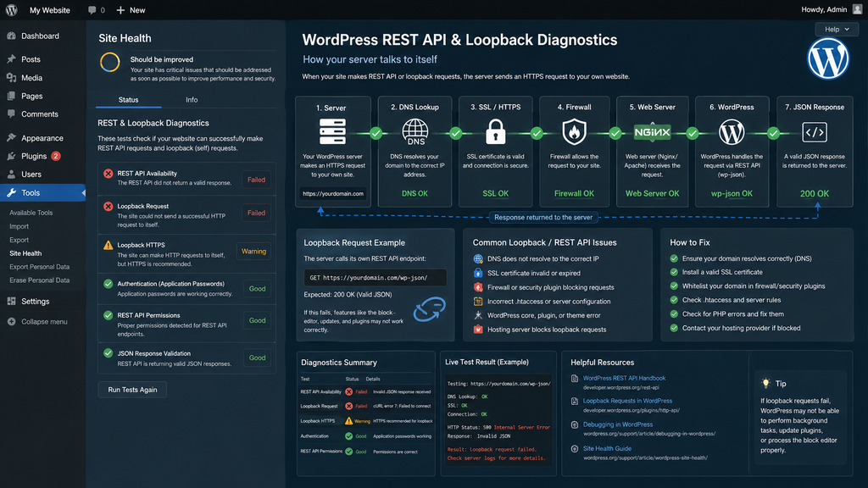The height and width of the screenshot is (488, 868).
Task: Click 'DNS OK' status text
Action: pyautogui.click(x=415, y=194)
